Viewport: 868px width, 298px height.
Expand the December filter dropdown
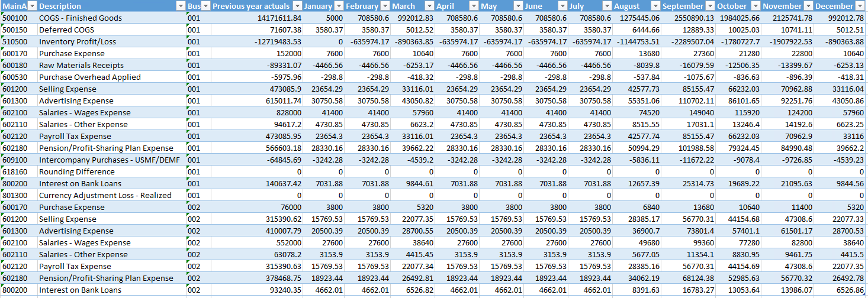(x=860, y=6)
